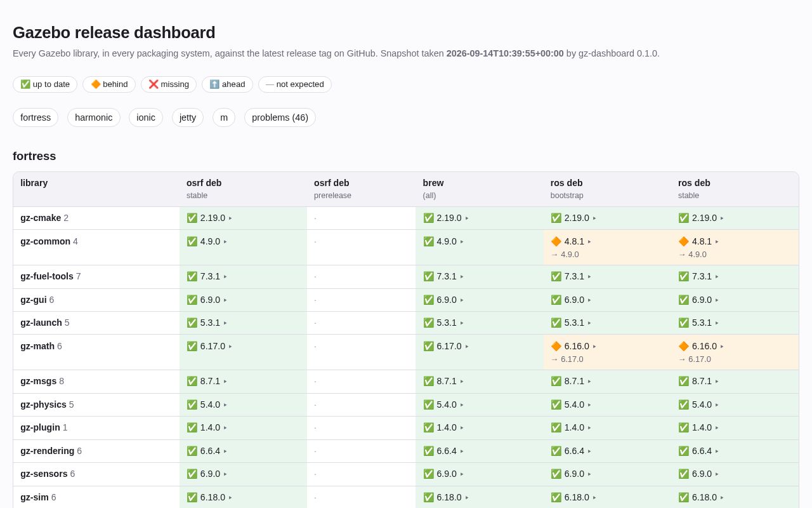Click the gz-cmake library name
This screenshot has height=508, width=812.
coord(41,218)
